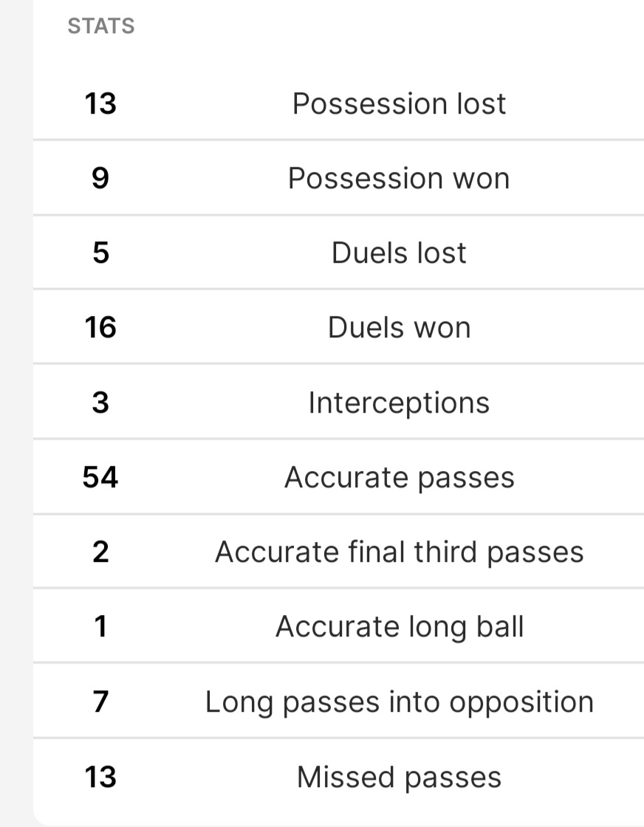Click the number 9 for Possession won
Viewport: 644px width, 827px height.
pyautogui.click(x=100, y=178)
